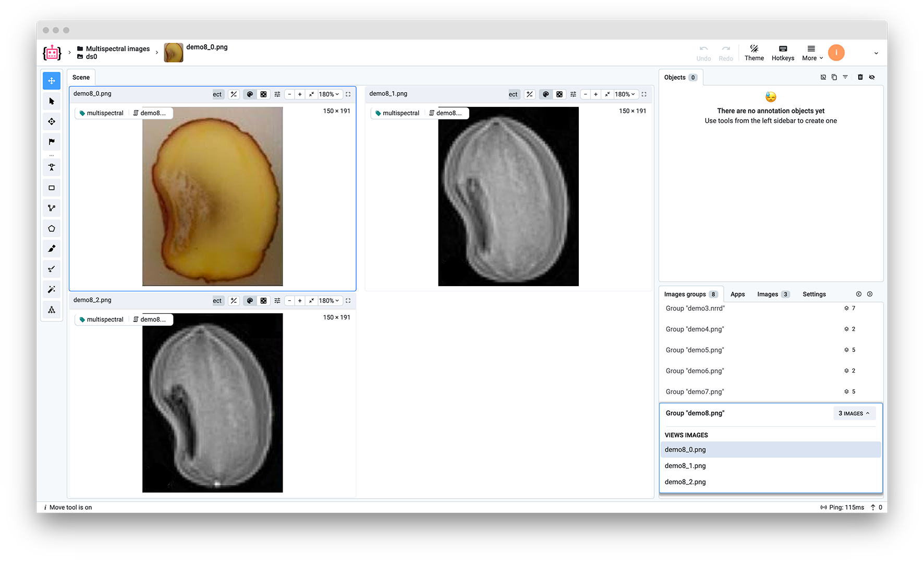Click the demo8_0.png thumbnail in header

174,53
